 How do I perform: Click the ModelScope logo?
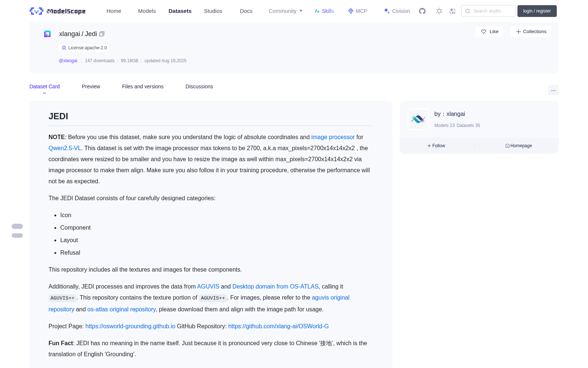pos(57,11)
